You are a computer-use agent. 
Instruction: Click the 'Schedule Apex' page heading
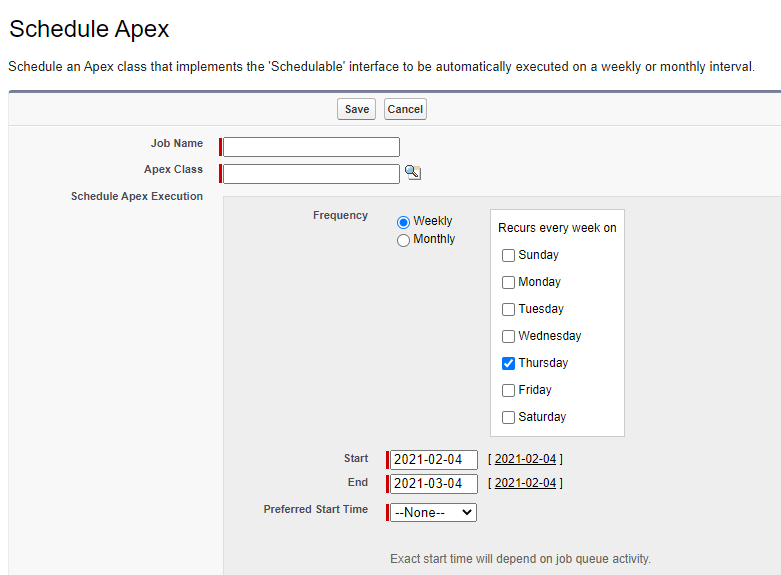point(89,29)
